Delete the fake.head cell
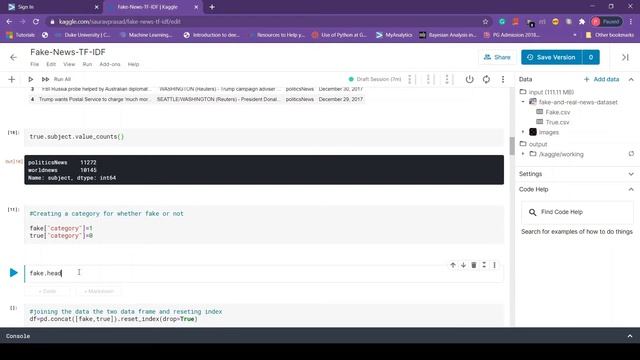Image resolution: width=640 pixels, height=360 pixels. 474,265
